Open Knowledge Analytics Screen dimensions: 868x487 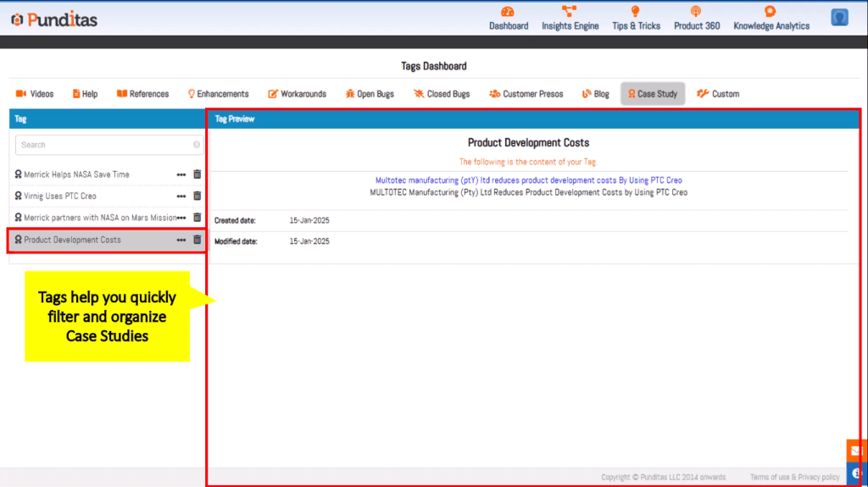(771, 18)
